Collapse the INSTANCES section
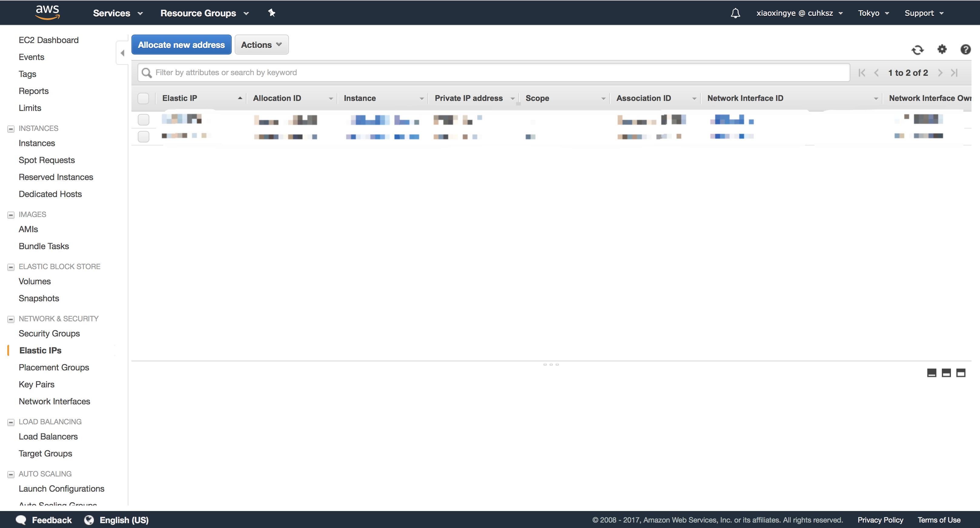Screen dimensions: 980x528 [11, 129]
